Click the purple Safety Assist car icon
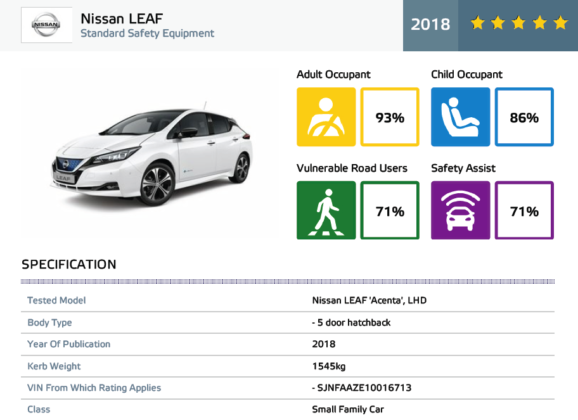This screenshot has height=420, width=578. [460, 210]
